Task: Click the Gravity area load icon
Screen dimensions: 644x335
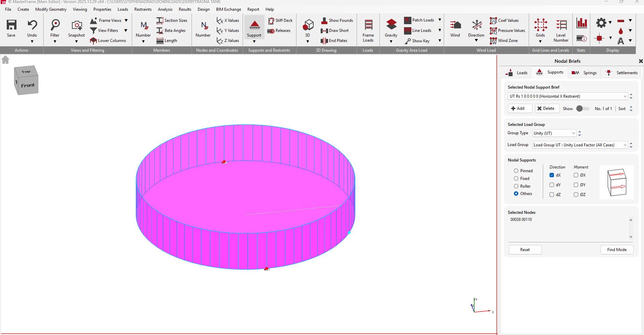Action: (x=391, y=25)
